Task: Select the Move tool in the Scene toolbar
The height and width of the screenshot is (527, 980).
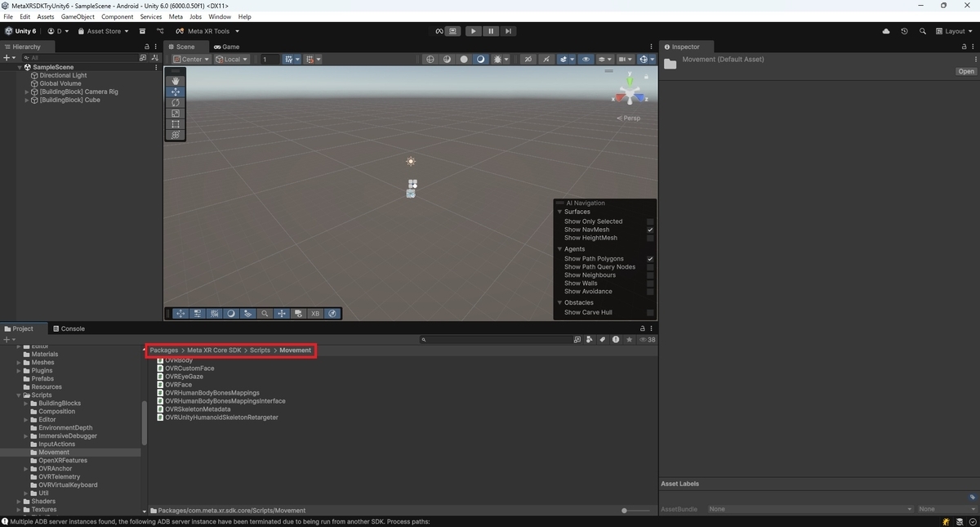Action: click(x=175, y=92)
